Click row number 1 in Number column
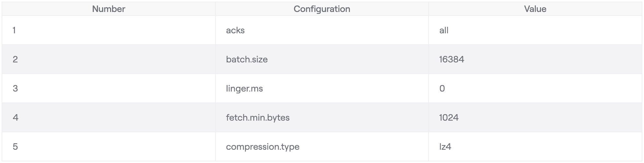This screenshot has height=163, width=644. [x=14, y=30]
